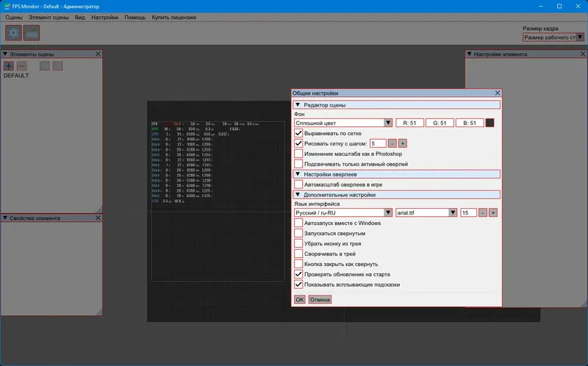Decrease font size with the minus button

point(483,212)
